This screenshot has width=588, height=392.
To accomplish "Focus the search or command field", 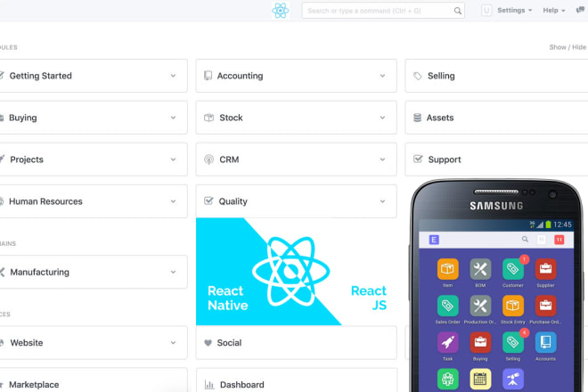I will (x=383, y=11).
